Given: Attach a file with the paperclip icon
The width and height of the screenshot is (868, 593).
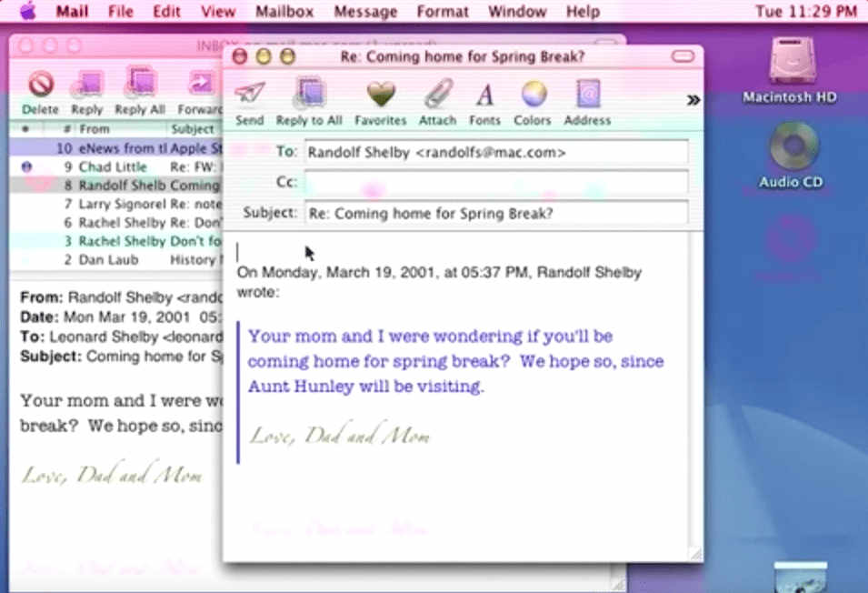Looking at the screenshot, I should tap(438, 93).
